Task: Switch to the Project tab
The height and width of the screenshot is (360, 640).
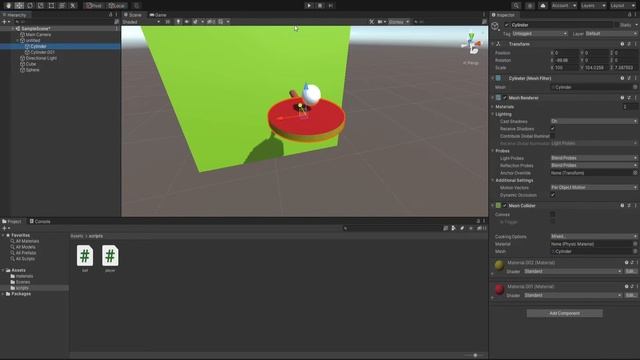Action: coord(12,222)
